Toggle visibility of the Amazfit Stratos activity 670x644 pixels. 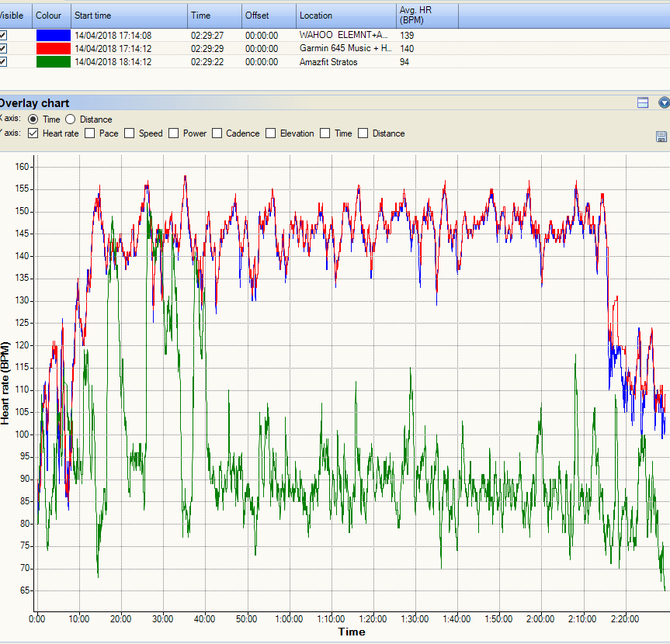click(x=4, y=61)
